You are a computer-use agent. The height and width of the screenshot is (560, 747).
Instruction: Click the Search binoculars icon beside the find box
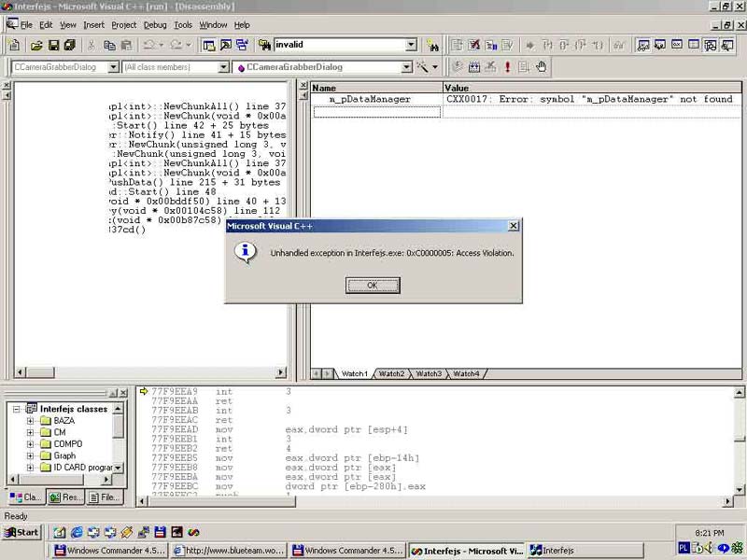click(432, 45)
